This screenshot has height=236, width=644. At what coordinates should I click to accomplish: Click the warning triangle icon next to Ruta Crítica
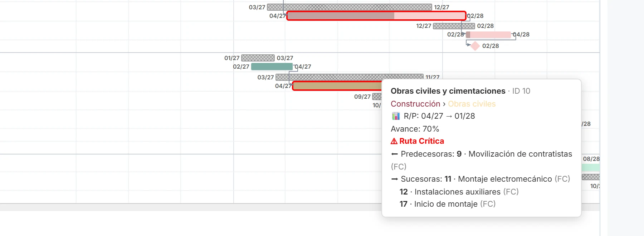pyautogui.click(x=394, y=141)
